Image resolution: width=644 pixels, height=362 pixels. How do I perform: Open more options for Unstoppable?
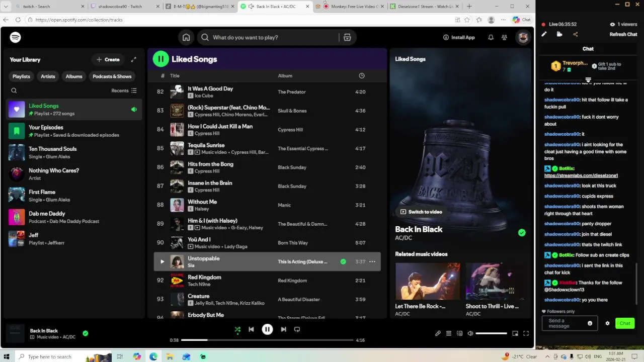(372, 261)
